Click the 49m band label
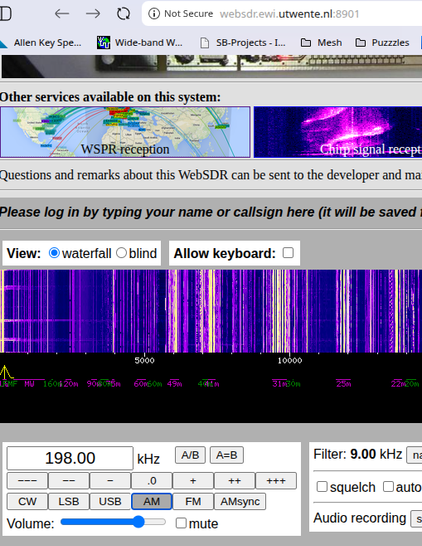 174,384
